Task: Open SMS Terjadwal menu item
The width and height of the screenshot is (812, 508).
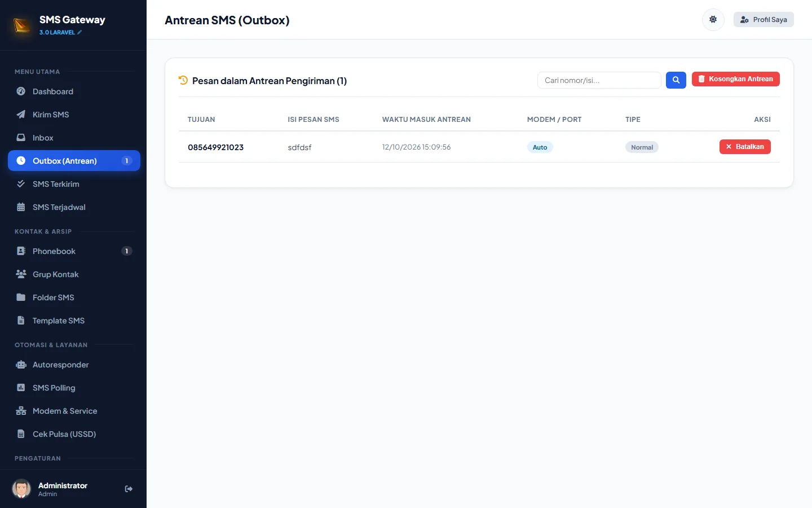Action: click(74, 207)
